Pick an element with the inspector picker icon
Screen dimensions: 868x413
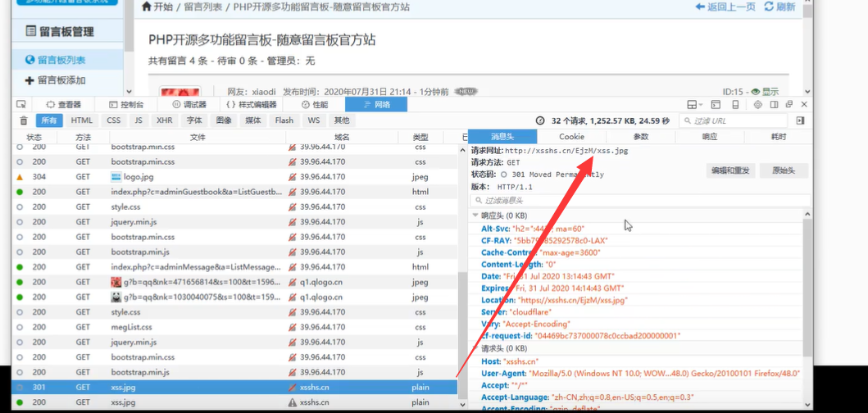[21, 105]
